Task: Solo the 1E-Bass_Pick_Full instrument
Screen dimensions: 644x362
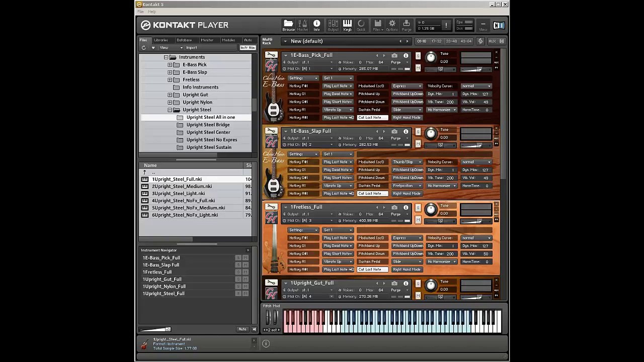Action: pos(418,56)
